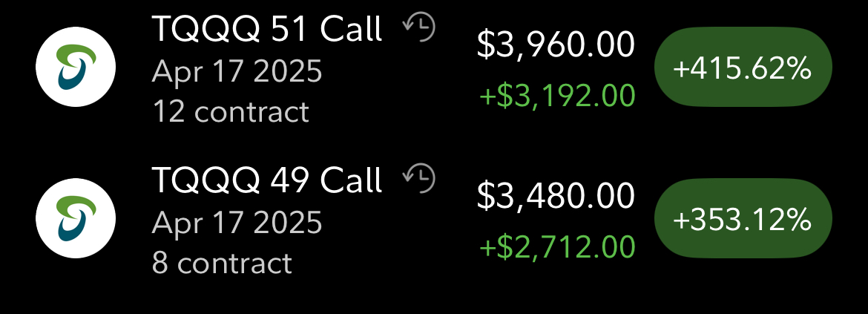Tap the TQQQ 49 Call logo icon
Image resolution: width=868 pixels, height=314 pixels.
pos(76,218)
